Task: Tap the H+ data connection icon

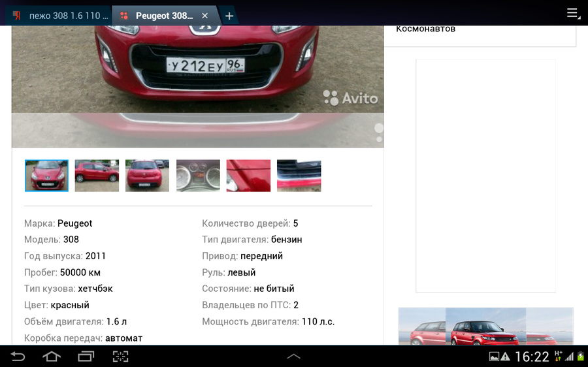Action: [x=558, y=356]
